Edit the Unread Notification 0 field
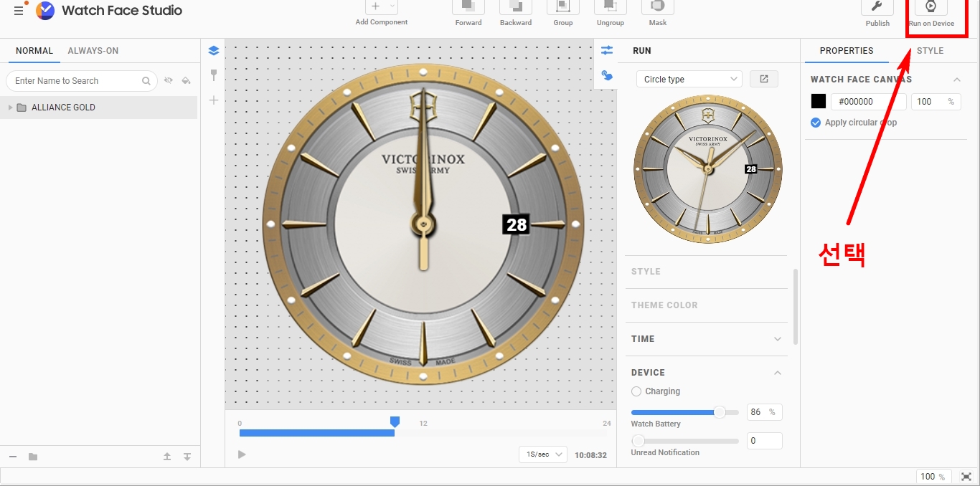The height and width of the screenshot is (486, 980). (x=765, y=441)
